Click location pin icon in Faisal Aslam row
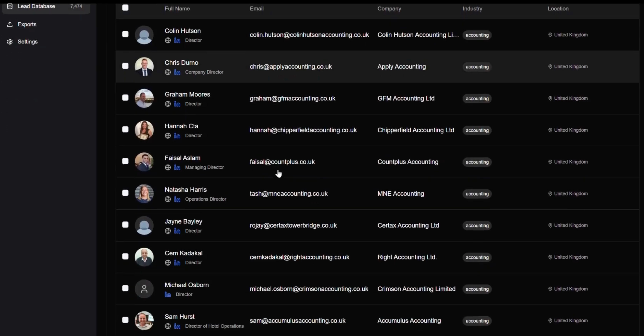 click(x=550, y=162)
